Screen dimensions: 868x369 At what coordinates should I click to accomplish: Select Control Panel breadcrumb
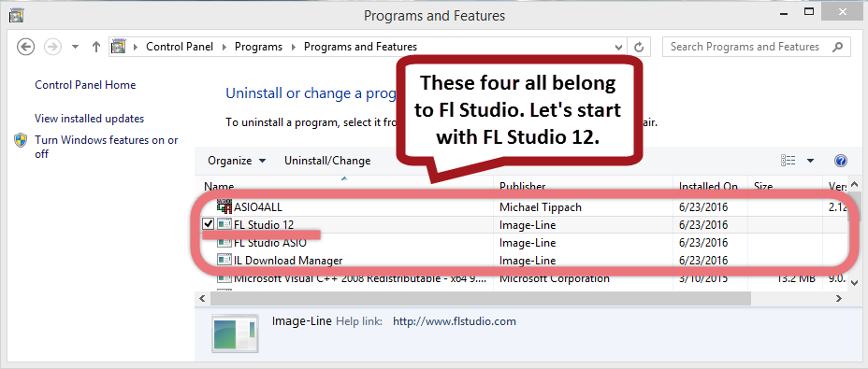(180, 47)
